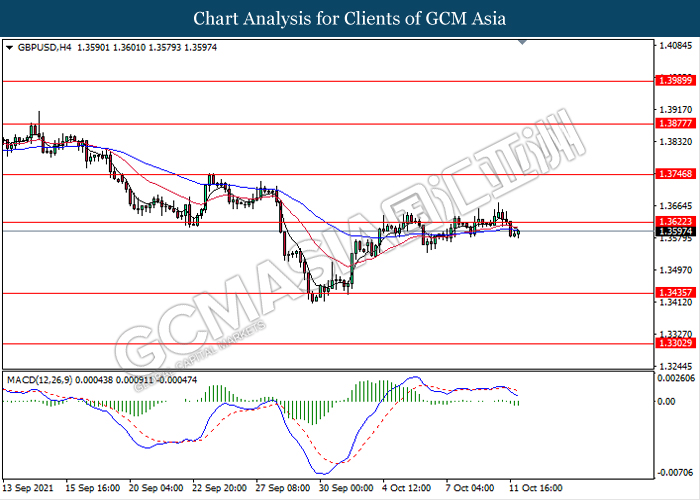The width and height of the screenshot is (700, 500).
Task: Click the 1.34357 support price label
Action: tap(675, 292)
